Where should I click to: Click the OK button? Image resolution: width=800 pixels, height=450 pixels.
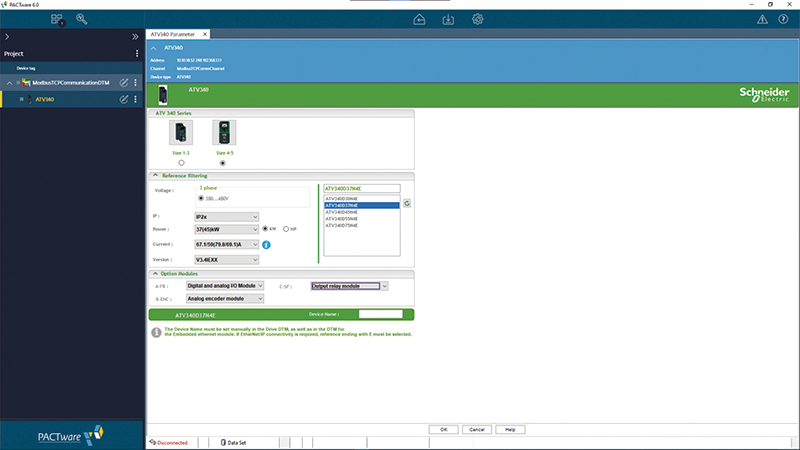pos(443,430)
